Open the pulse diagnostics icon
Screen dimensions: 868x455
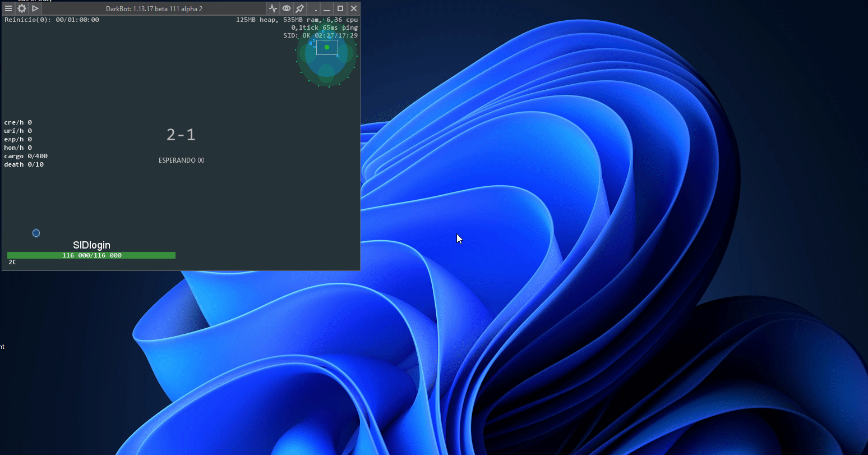coord(273,8)
